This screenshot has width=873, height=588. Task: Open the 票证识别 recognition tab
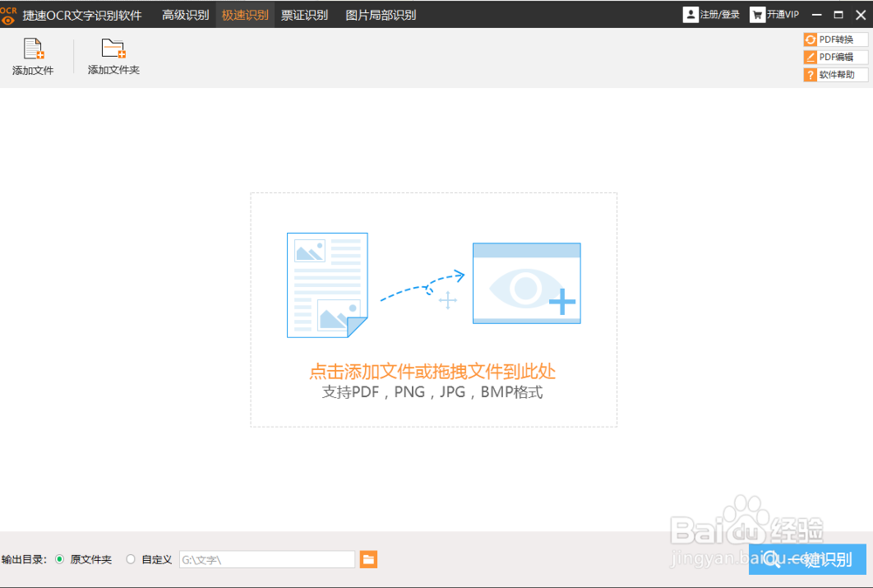pos(305,14)
